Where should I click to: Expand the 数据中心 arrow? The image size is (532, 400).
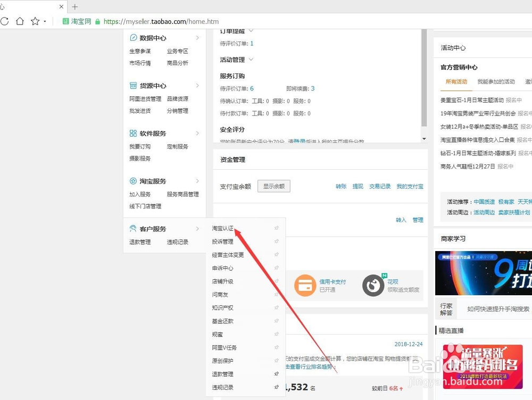point(197,38)
